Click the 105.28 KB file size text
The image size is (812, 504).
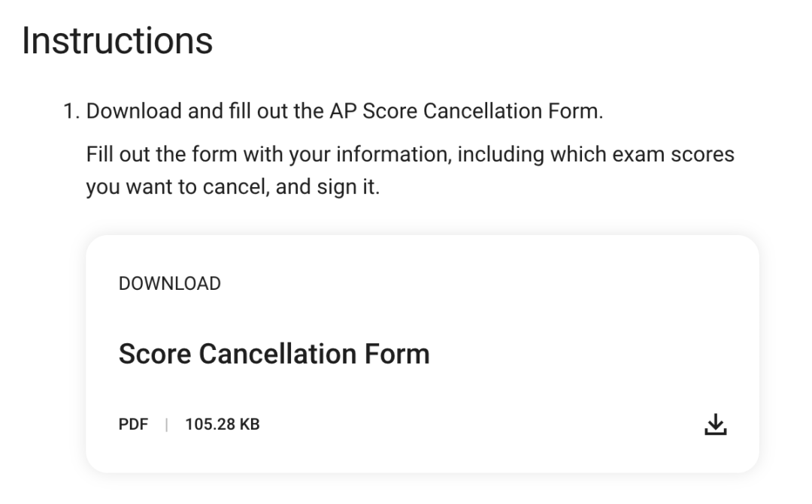point(222,424)
